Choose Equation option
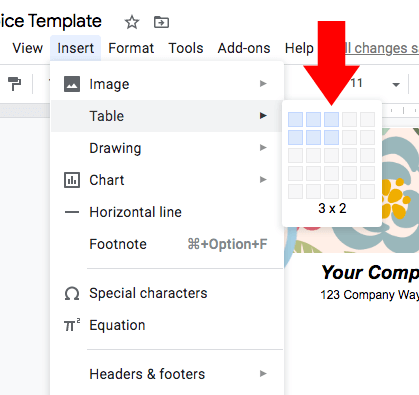Screen dimensions: 419x395 tap(167, 325)
